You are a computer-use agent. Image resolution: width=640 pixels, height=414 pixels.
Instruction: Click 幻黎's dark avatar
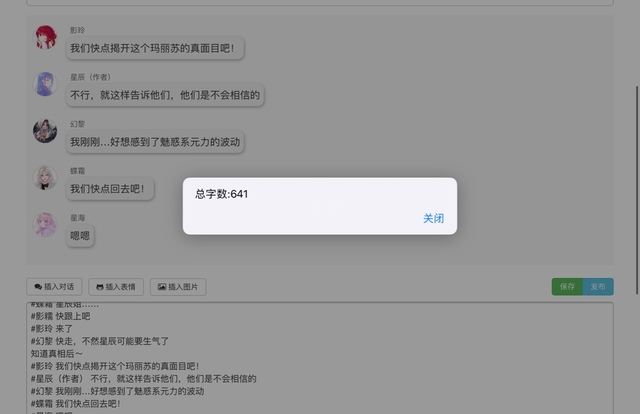pyautogui.click(x=46, y=131)
